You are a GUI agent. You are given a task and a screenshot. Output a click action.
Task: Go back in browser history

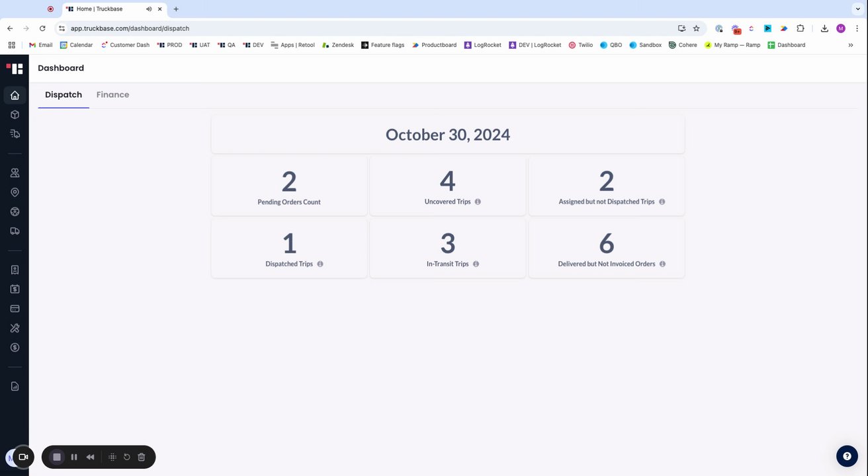tap(10, 28)
